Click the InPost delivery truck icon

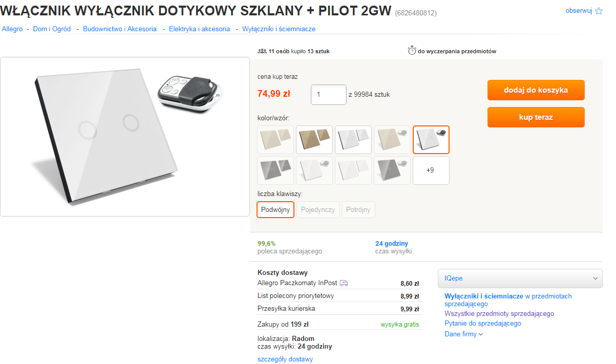(344, 283)
